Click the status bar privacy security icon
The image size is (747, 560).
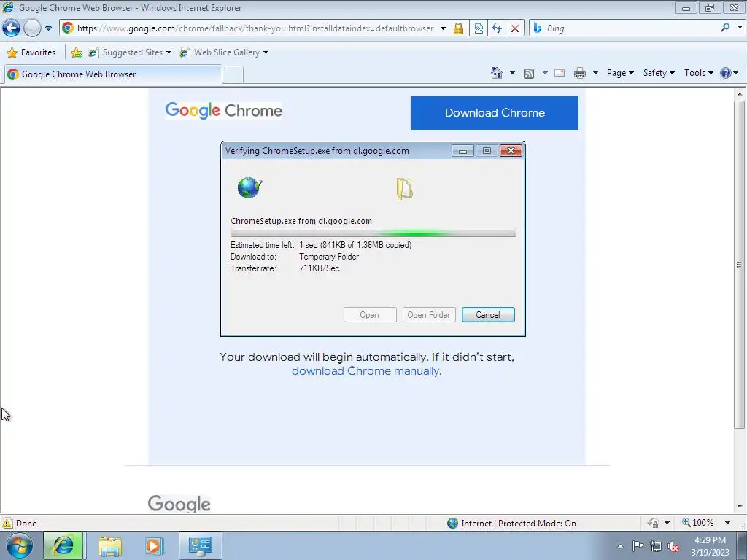[x=653, y=523]
